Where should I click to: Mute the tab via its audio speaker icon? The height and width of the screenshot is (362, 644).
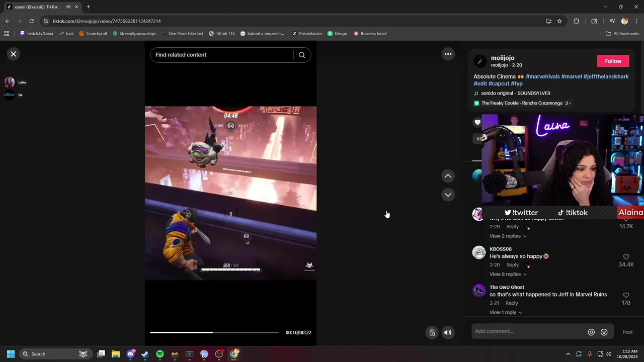68,7
